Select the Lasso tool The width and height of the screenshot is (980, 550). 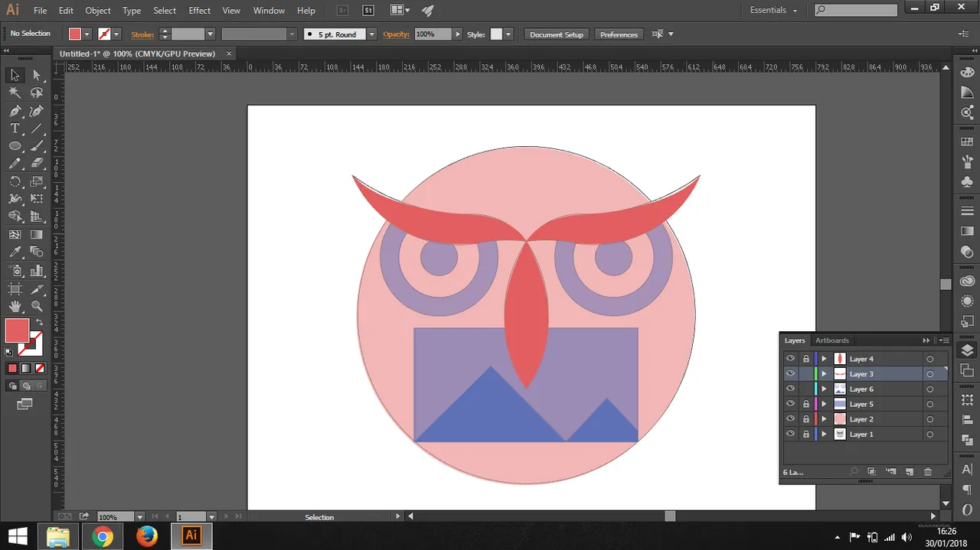click(x=36, y=93)
